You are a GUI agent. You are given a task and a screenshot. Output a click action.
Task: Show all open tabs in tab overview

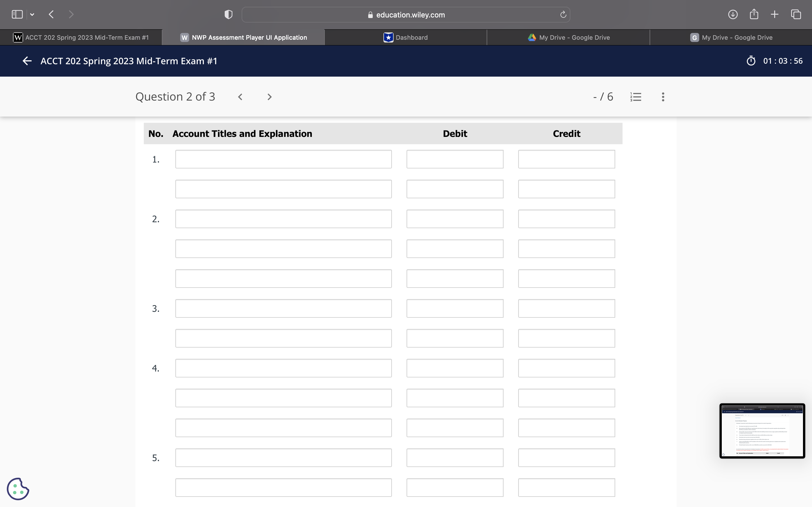click(x=796, y=14)
